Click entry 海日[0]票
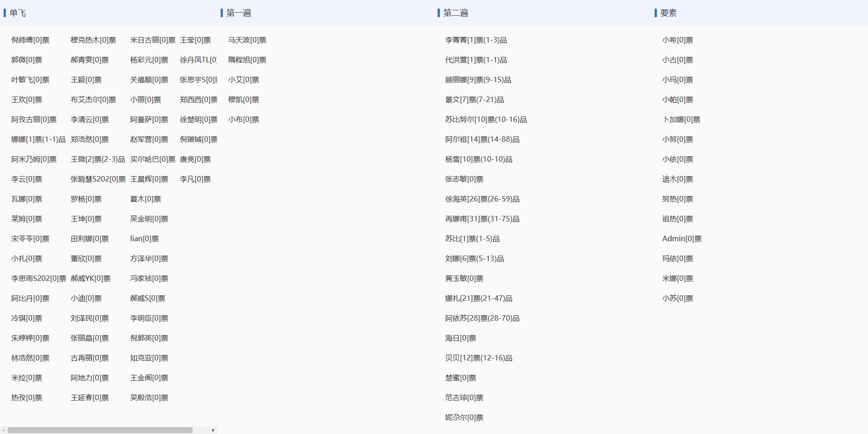 [461, 338]
